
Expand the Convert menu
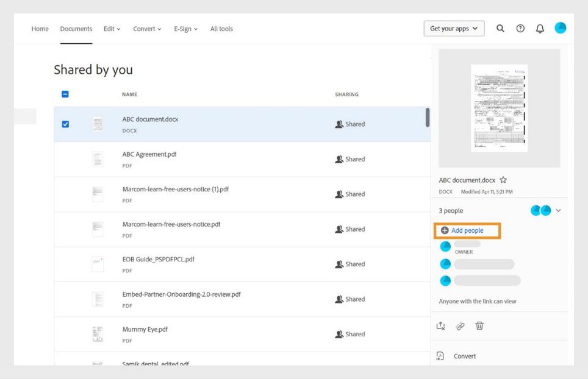[147, 29]
